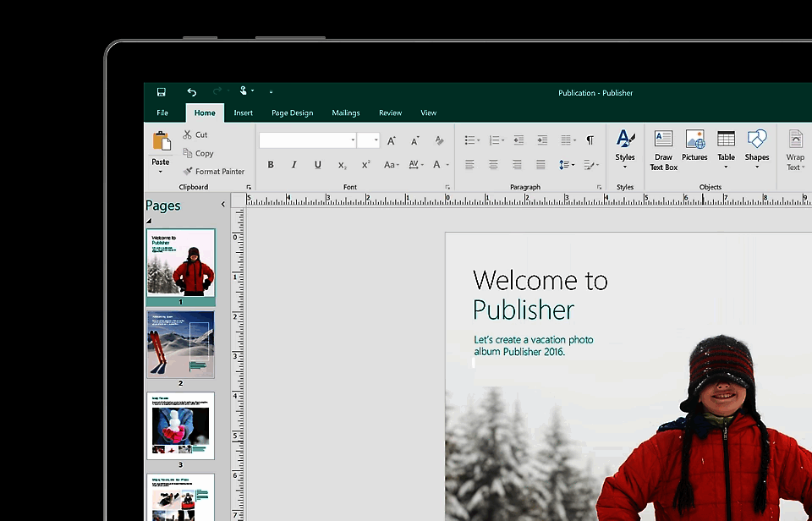Image resolution: width=812 pixels, height=521 pixels.
Task: Toggle italic formatting
Action: (x=294, y=164)
